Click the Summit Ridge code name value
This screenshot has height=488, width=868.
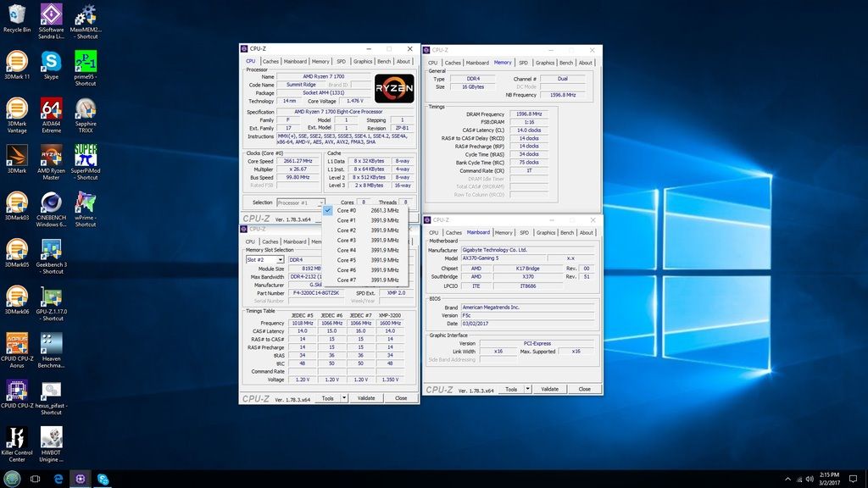point(301,85)
